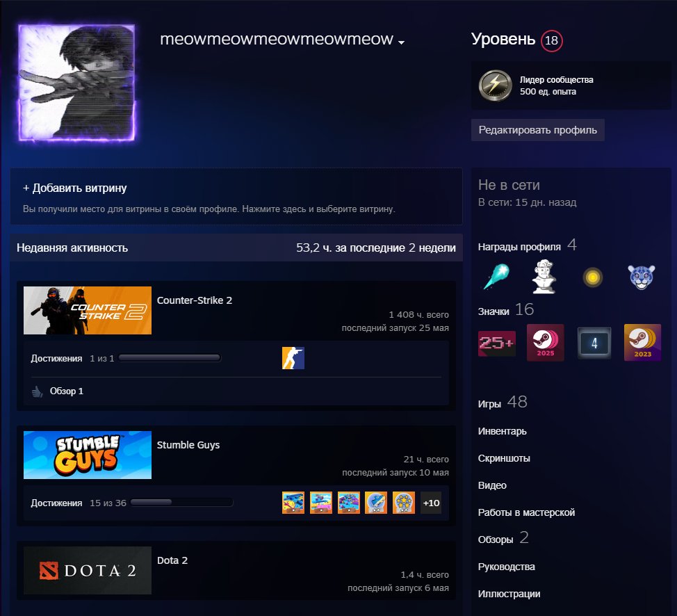Image resolution: width=677 pixels, height=616 pixels.
Task: Click '15 из 36' achievements count
Action: click(x=108, y=503)
